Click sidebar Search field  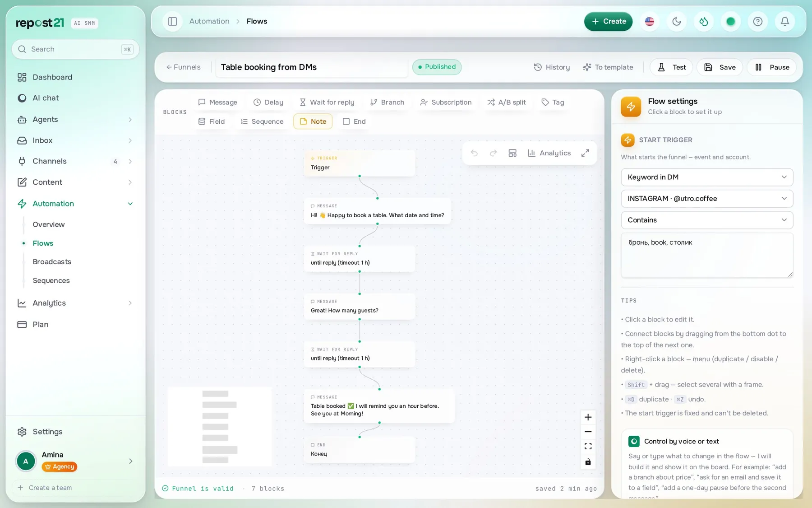coord(75,49)
